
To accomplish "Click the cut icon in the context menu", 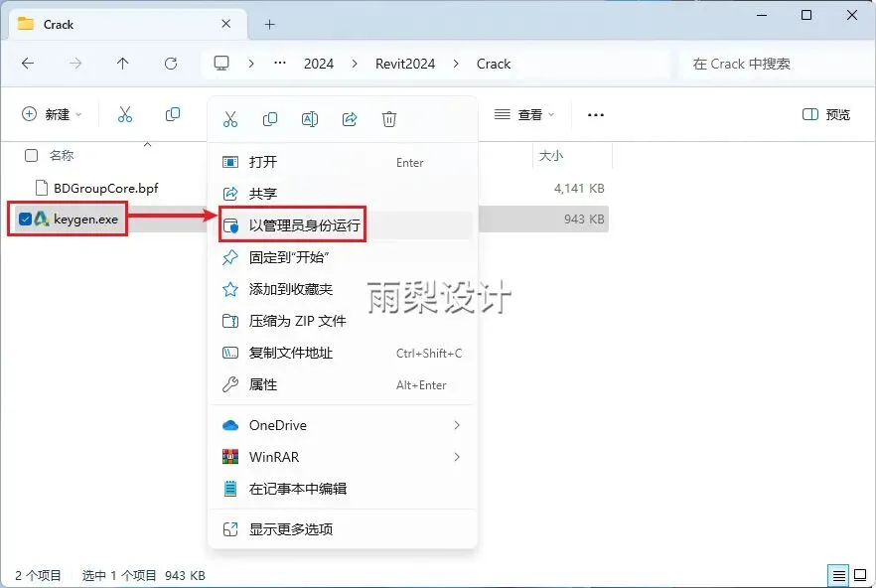I will (230, 119).
